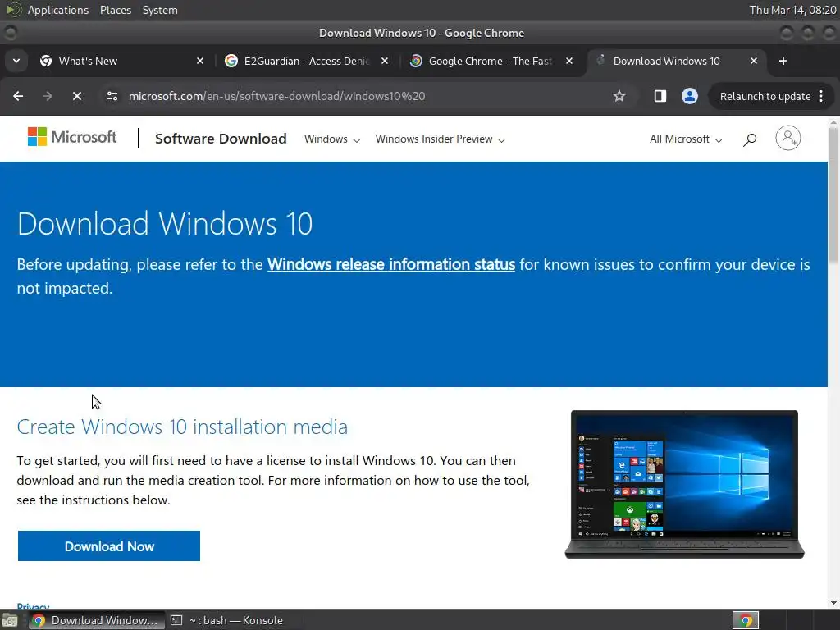This screenshot has height=630, width=840.
Task: Open the Chrome side panel icon
Action: [x=660, y=96]
